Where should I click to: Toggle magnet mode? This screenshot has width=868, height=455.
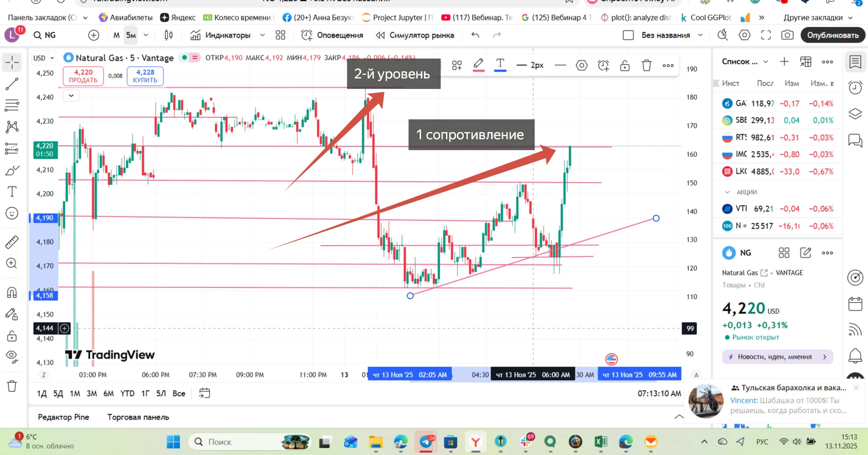(12, 293)
